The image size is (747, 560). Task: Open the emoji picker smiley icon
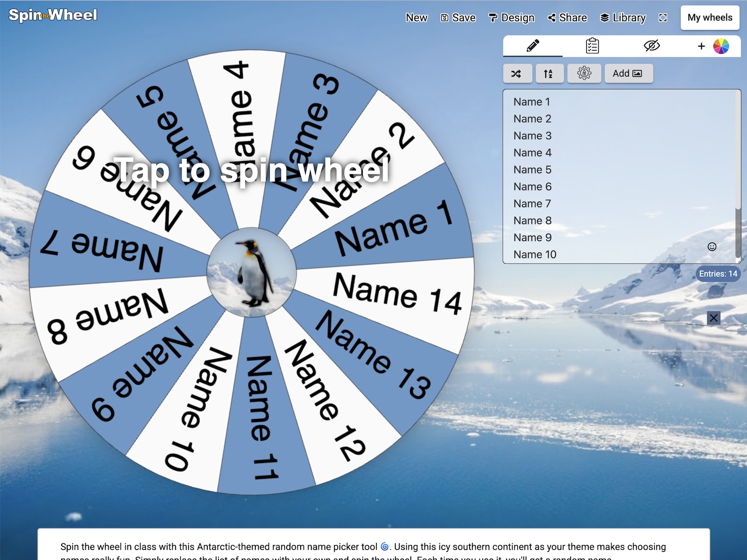tap(712, 247)
